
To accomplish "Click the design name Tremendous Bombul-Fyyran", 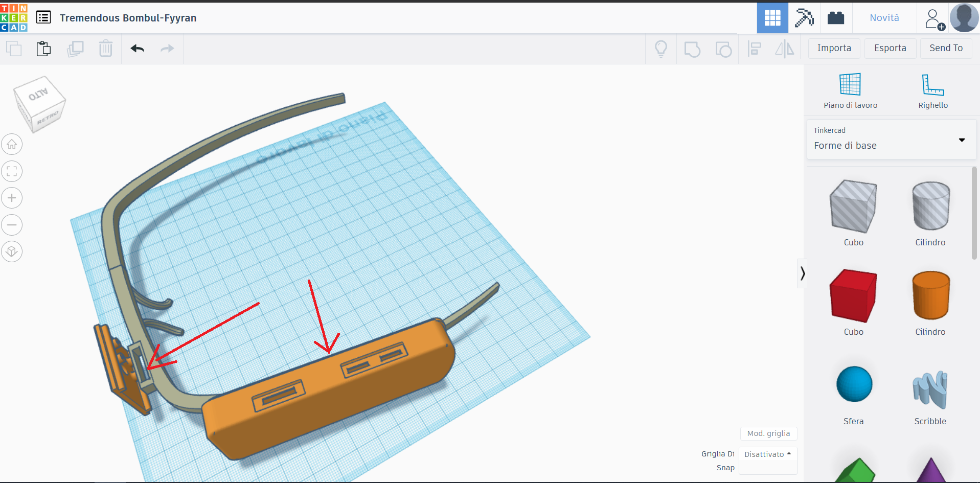I will click(x=128, y=18).
